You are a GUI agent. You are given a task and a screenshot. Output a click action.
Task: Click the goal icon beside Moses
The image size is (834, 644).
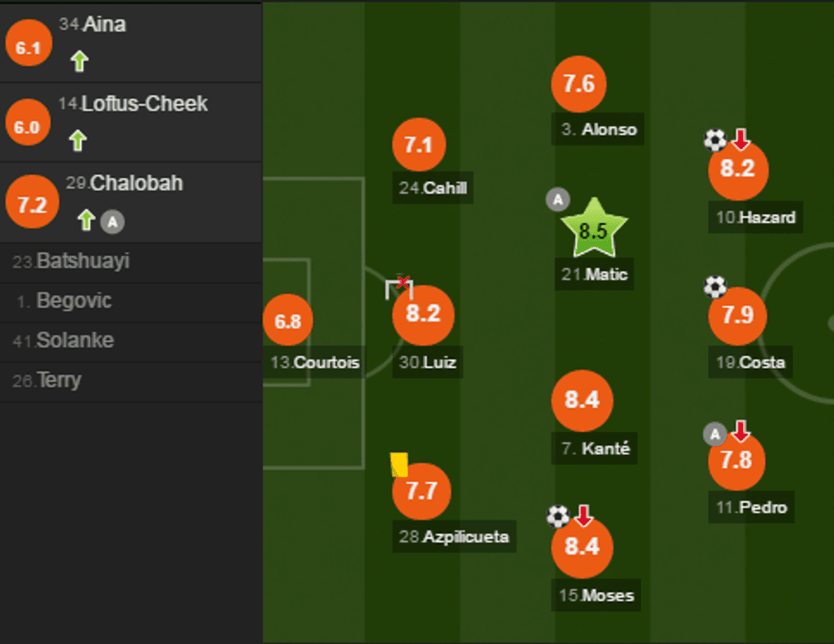[x=557, y=516]
